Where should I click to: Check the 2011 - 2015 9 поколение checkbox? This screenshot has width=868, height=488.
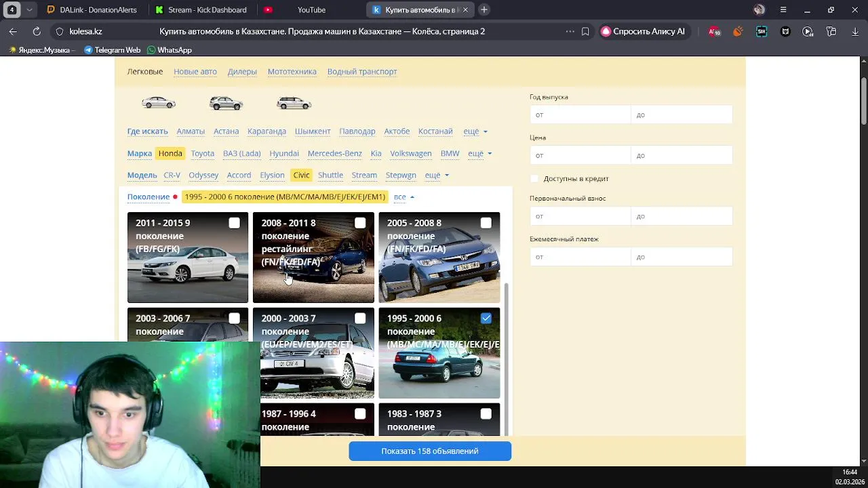point(234,223)
